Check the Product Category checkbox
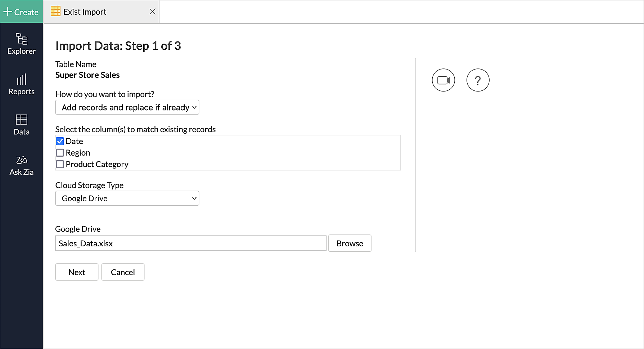The image size is (644, 349). click(x=60, y=164)
